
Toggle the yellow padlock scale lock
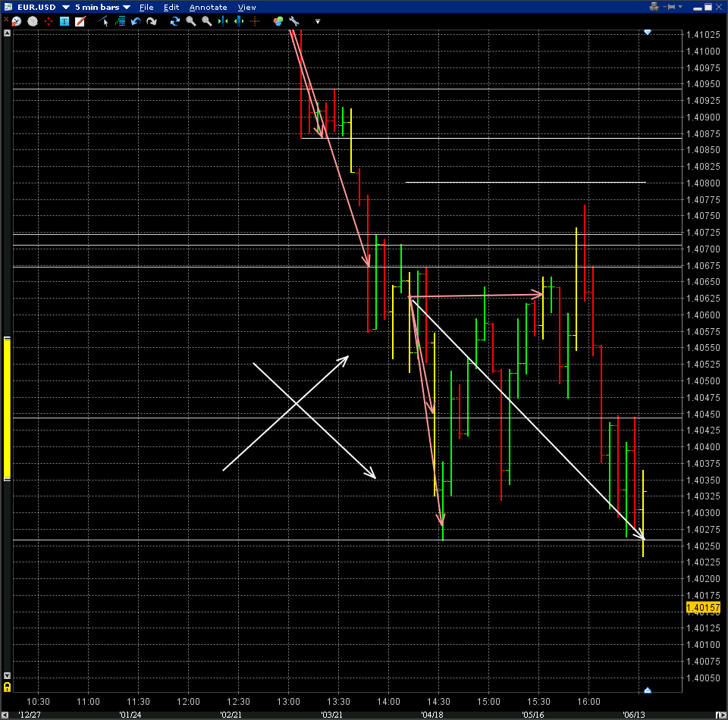tap(7, 687)
